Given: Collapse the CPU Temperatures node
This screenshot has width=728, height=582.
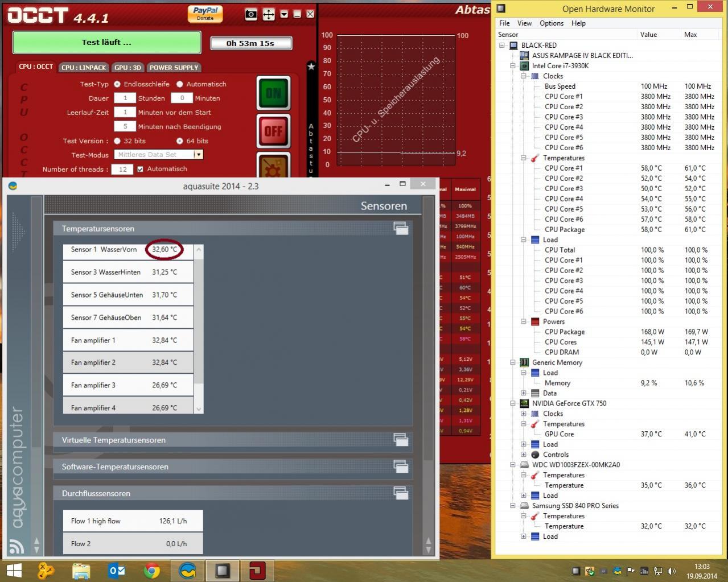Looking at the screenshot, I should [524, 158].
